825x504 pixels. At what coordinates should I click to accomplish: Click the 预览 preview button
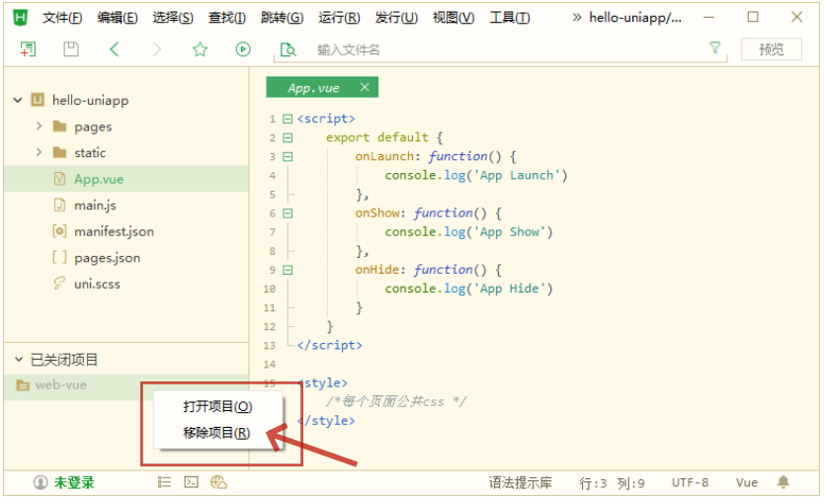tap(771, 49)
